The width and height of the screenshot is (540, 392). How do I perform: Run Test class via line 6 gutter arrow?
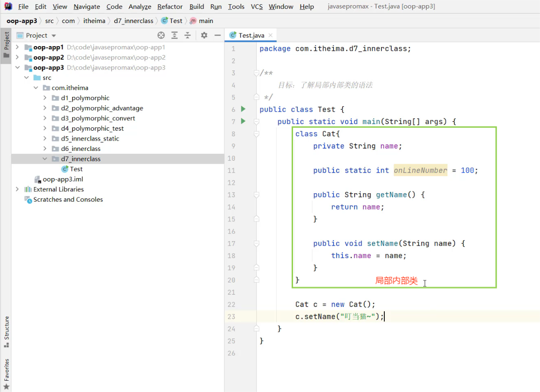pyautogui.click(x=243, y=109)
